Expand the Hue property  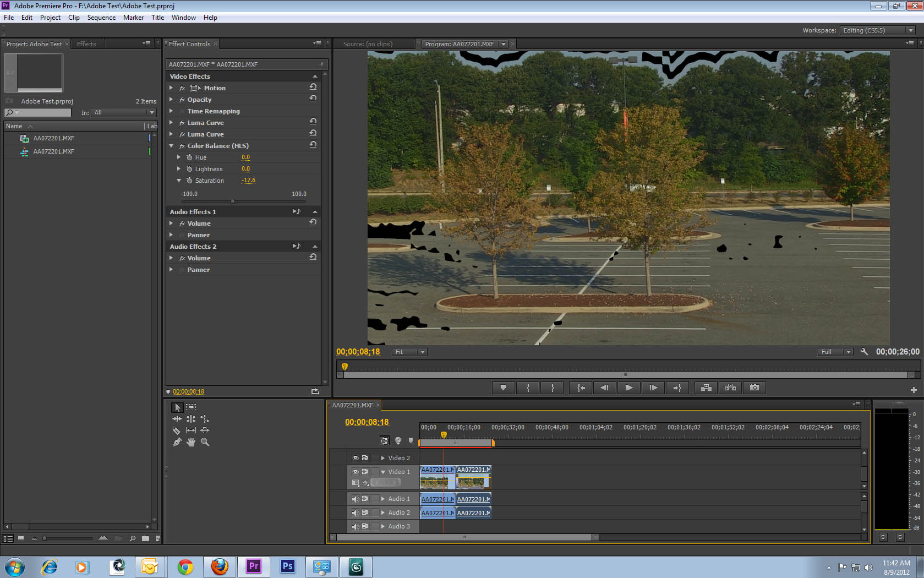[179, 157]
